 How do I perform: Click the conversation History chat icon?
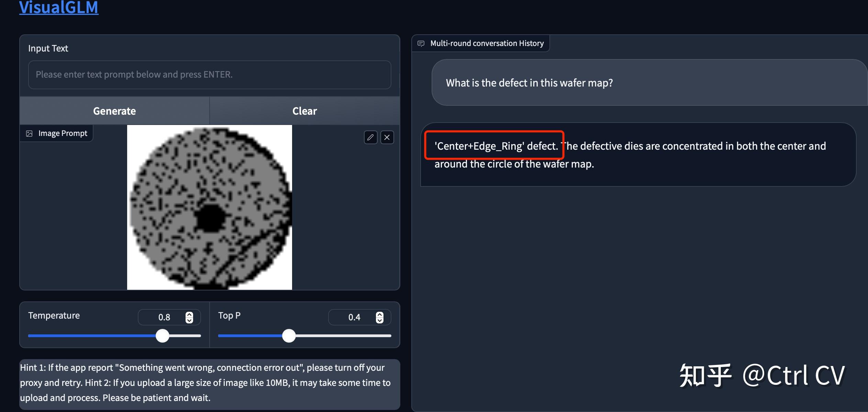click(x=421, y=44)
